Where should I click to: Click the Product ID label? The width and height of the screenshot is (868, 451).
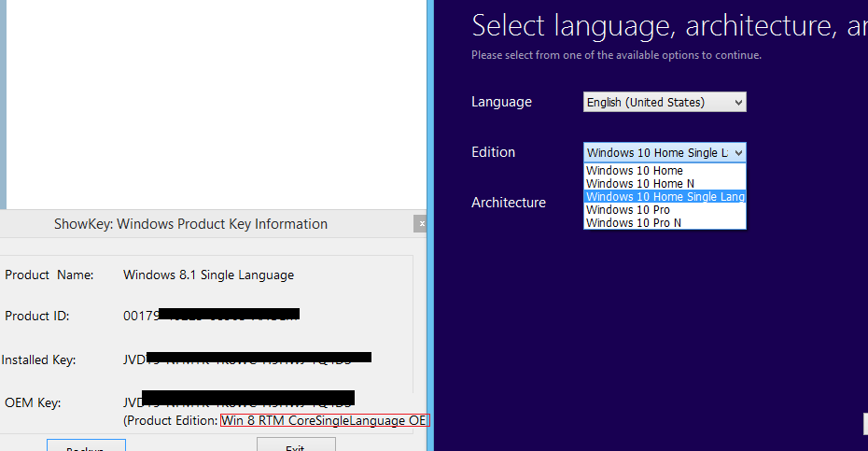[36, 316]
